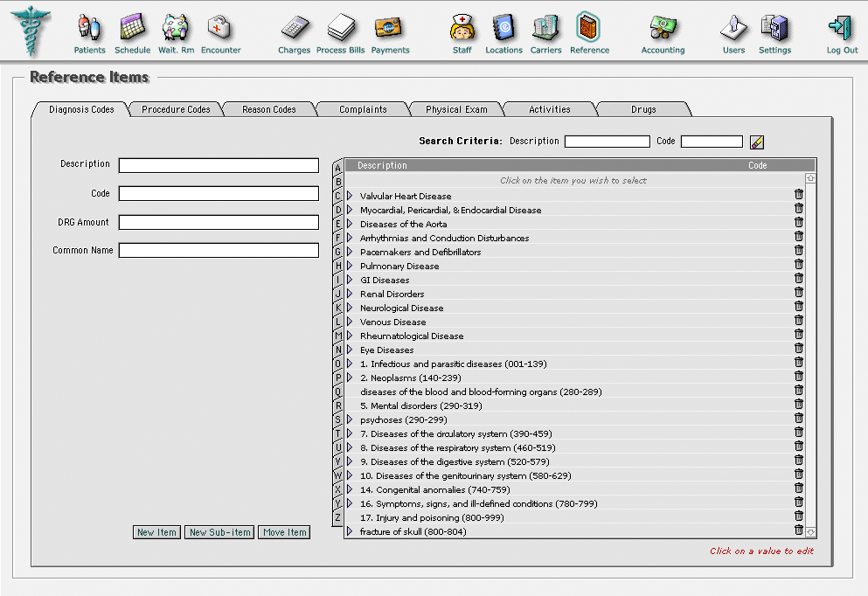Delete fracture of skull trash icon

(799, 530)
